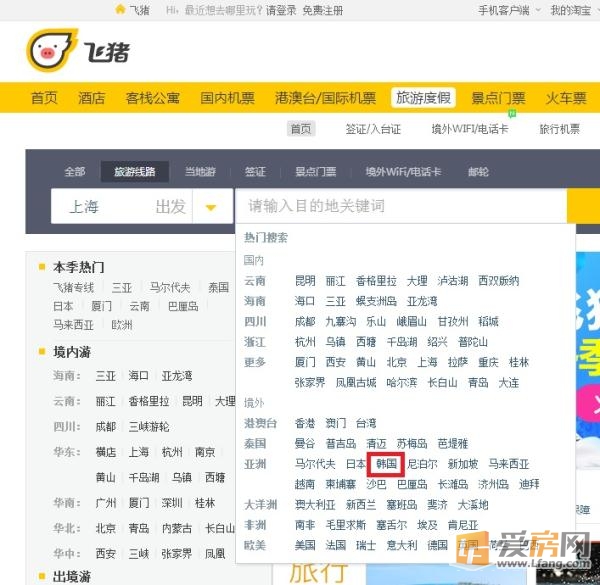Choose 普吉岛 destination
This screenshot has width=600, height=585.
(x=341, y=444)
